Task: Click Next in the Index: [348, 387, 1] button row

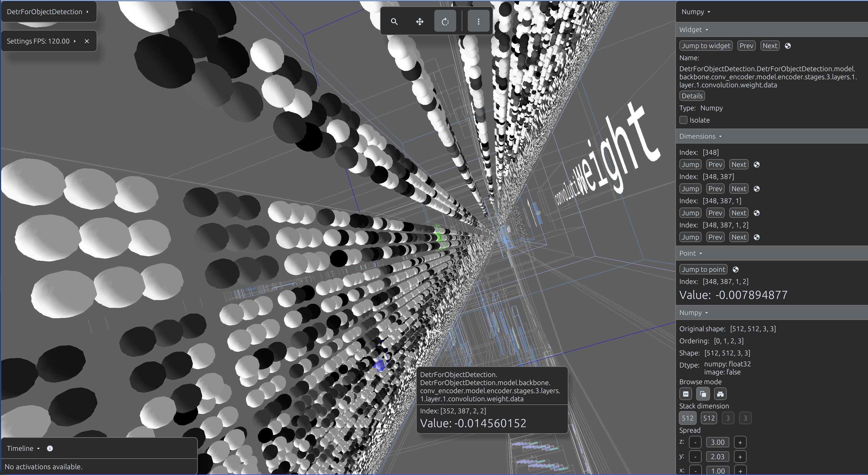Action: (739, 213)
